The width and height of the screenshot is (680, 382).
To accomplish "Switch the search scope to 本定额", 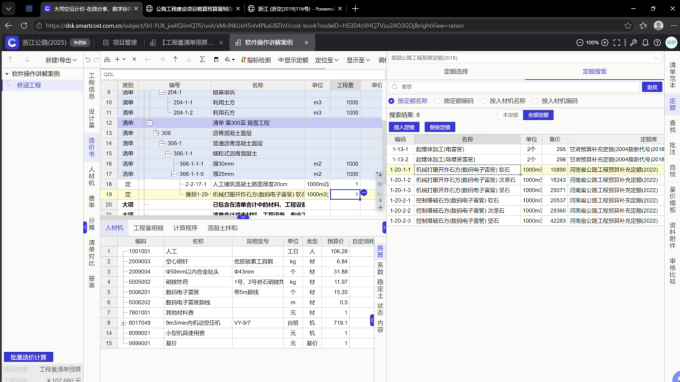I will coord(510,115).
